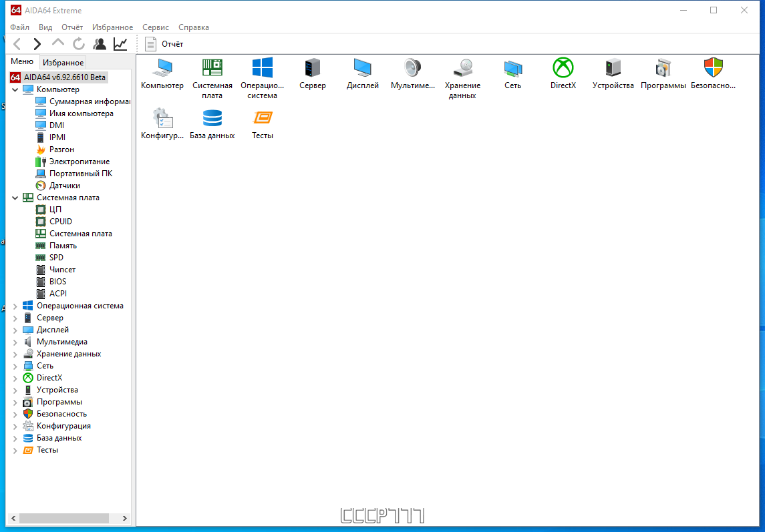Click the refresh toolbar icon
The width and height of the screenshot is (765, 532).
pyautogui.click(x=79, y=44)
